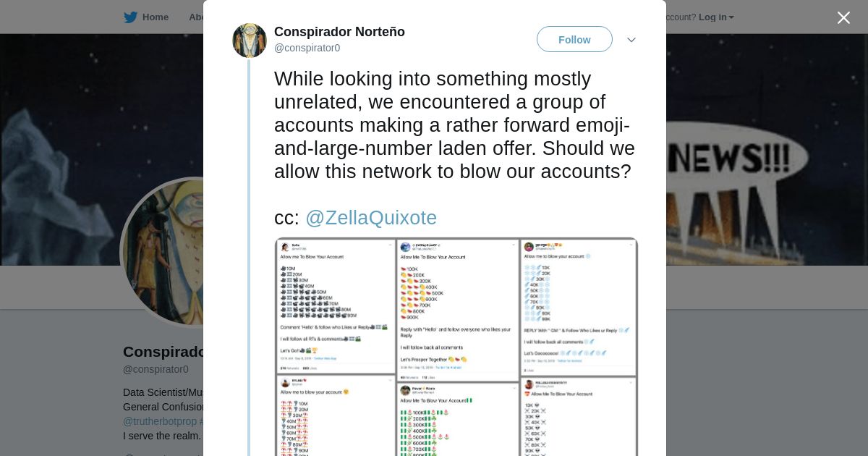Follow Conspirador Norteño

574,39
